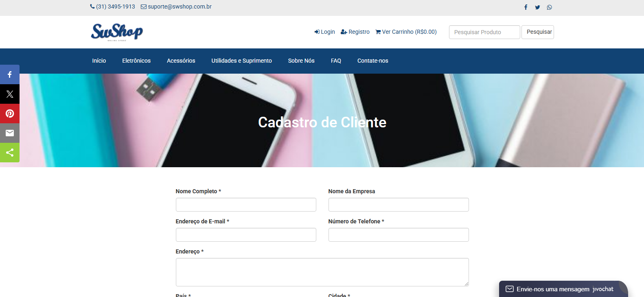This screenshot has width=644, height=297.
Task: Open the green general share icon
Action: point(10,153)
